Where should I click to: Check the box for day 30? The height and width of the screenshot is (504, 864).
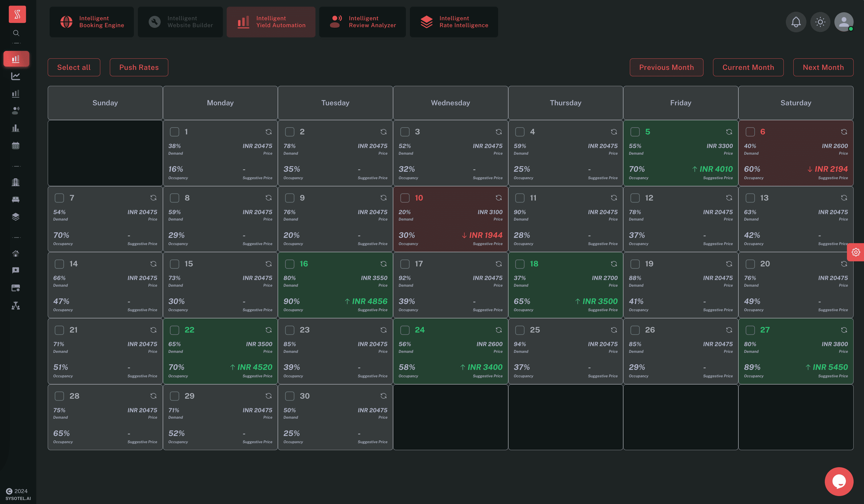pos(290,396)
